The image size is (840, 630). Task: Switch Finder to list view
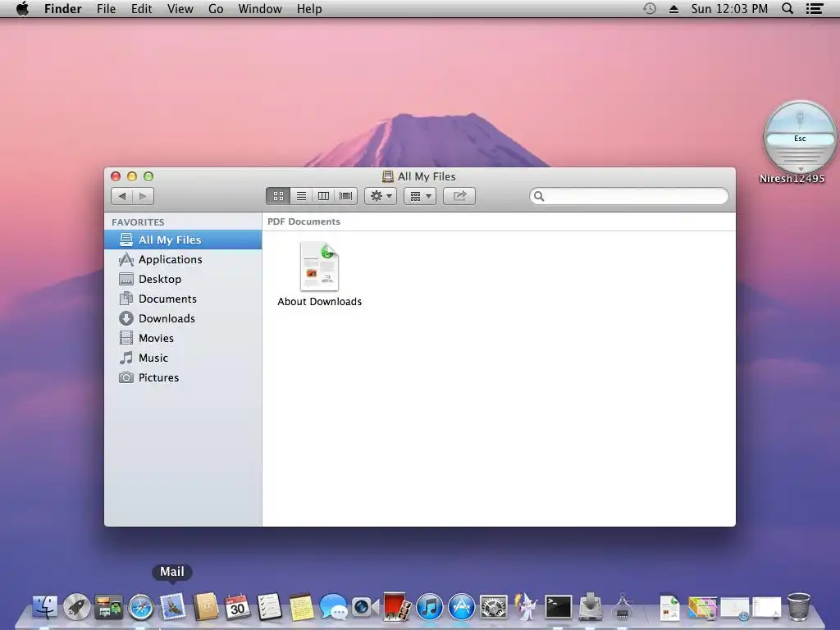301,196
